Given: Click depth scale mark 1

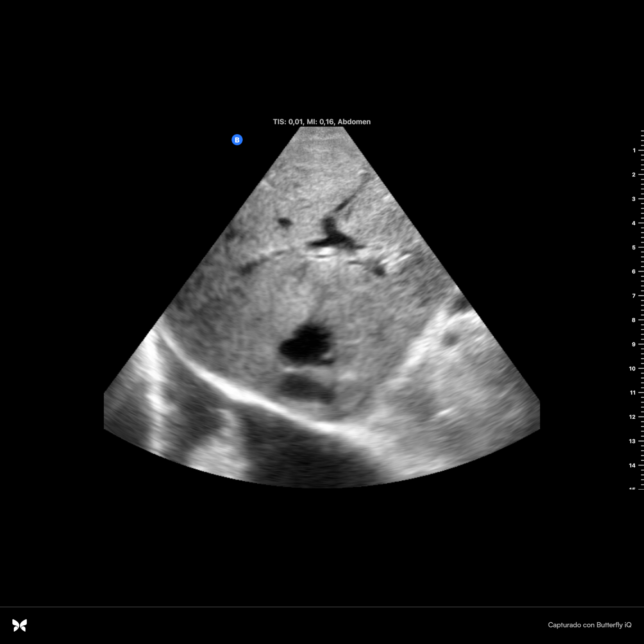Looking at the screenshot, I should point(634,150).
